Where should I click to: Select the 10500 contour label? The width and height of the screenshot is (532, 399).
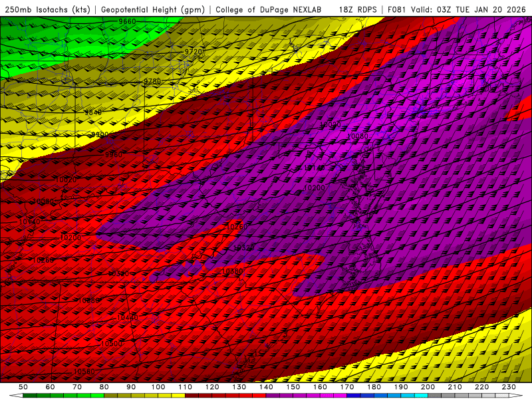112,343
